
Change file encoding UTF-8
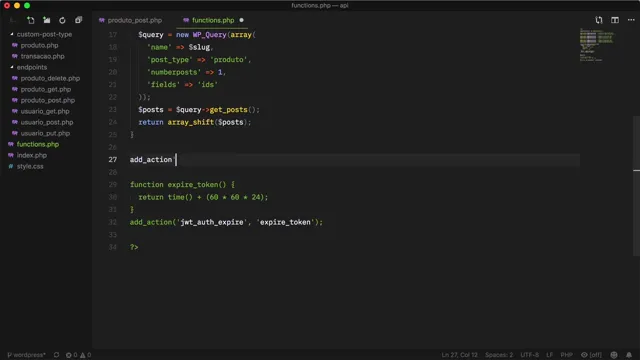(529, 355)
